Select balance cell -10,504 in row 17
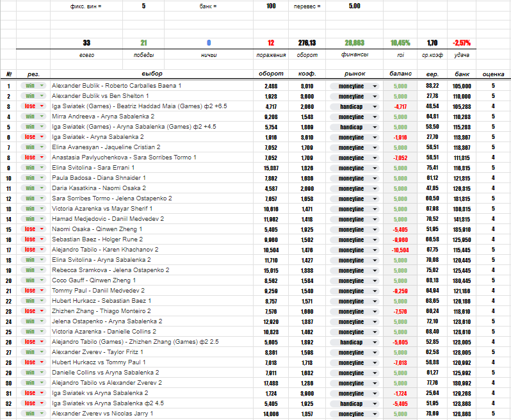The width and height of the screenshot is (511, 420). pos(400,250)
